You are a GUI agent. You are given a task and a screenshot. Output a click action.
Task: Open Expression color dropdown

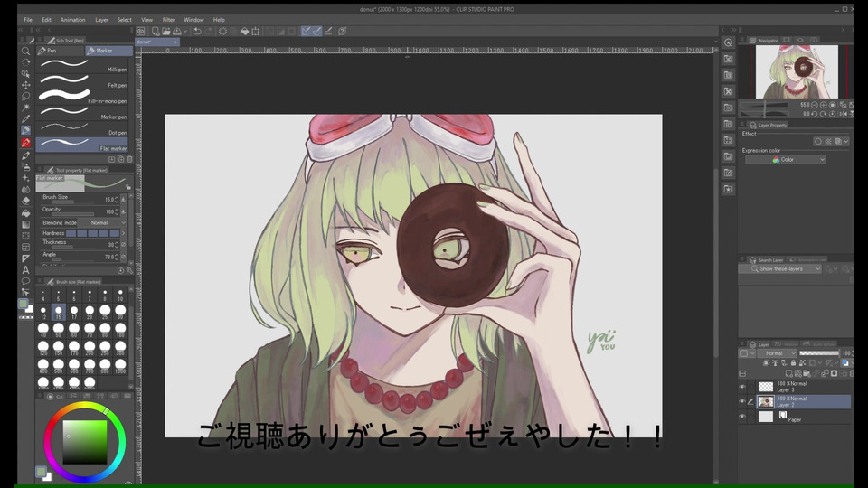coord(786,159)
